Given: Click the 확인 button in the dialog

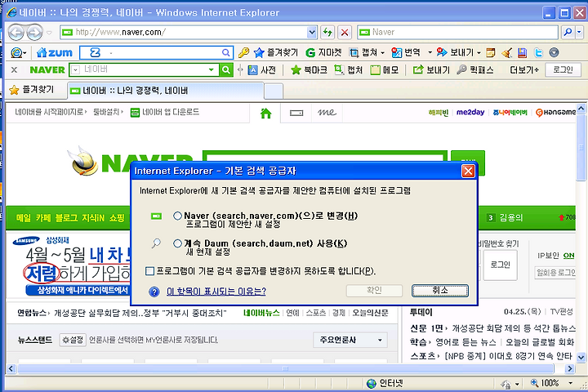Looking at the screenshot, I should click(x=374, y=291).
